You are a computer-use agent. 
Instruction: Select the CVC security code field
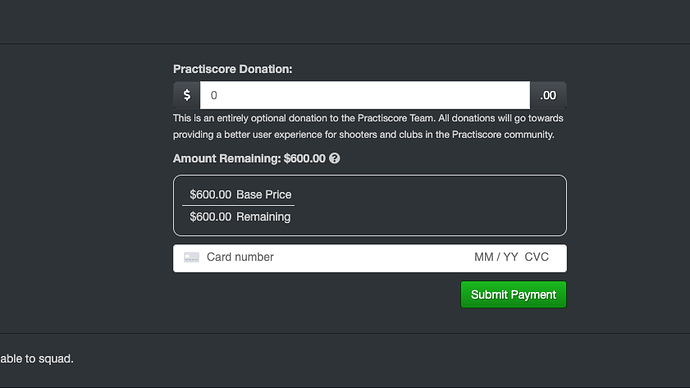click(x=537, y=257)
